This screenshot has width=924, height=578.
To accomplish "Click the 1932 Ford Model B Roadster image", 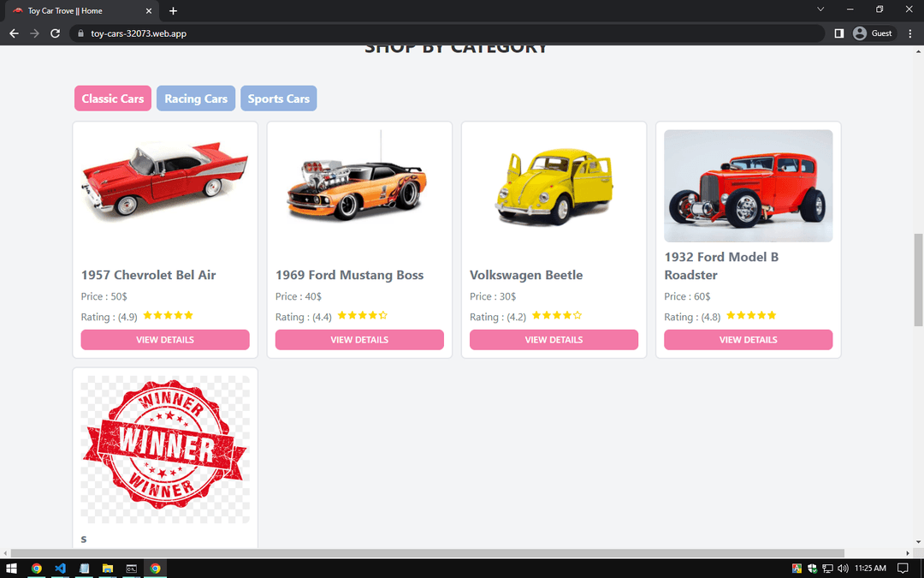I will click(x=748, y=186).
